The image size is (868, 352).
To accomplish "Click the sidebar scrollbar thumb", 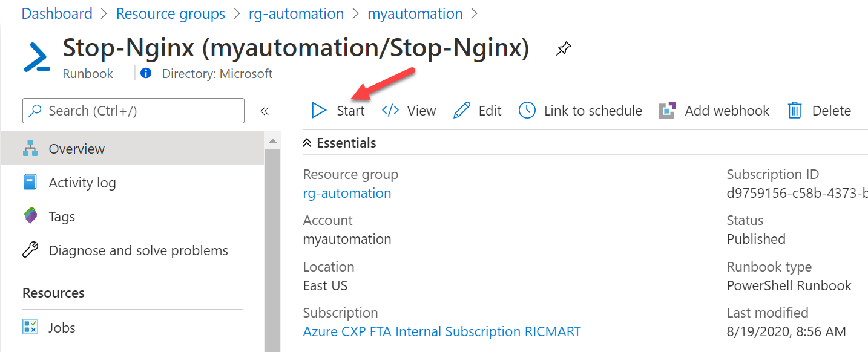I will click(x=273, y=249).
